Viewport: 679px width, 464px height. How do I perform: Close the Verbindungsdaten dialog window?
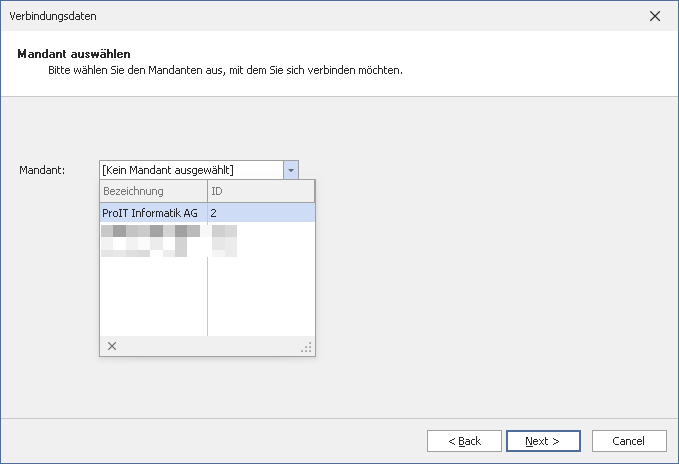(x=655, y=16)
